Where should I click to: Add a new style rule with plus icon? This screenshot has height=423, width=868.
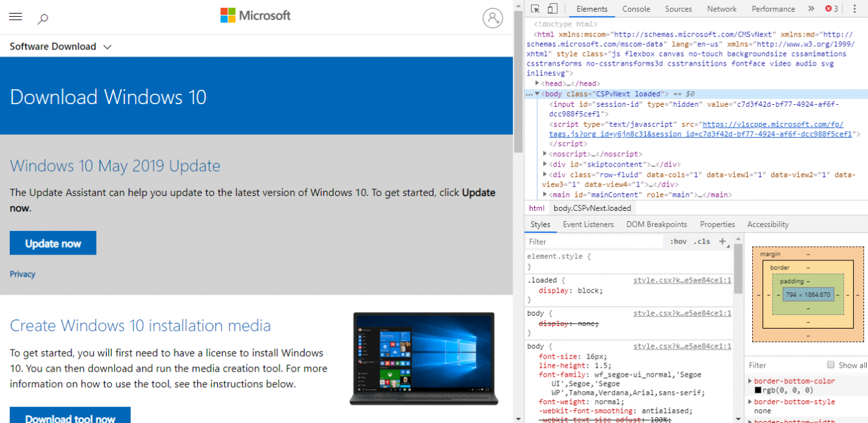click(722, 241)
